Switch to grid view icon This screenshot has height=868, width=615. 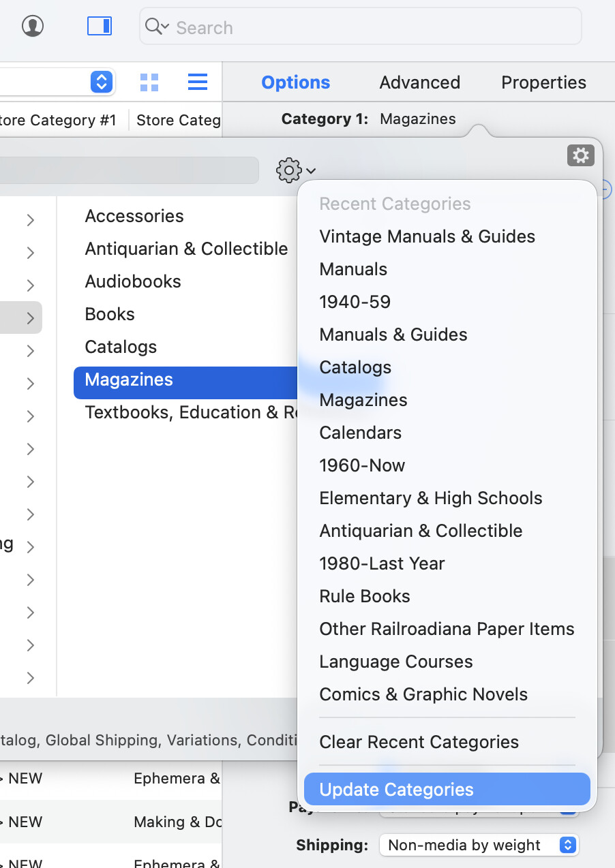(x=149, y=82)
